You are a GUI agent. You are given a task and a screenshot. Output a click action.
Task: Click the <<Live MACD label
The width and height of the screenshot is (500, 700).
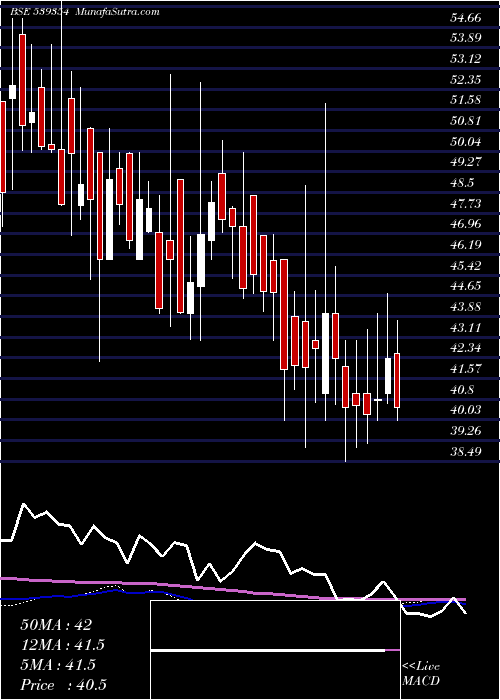point(421,674)
